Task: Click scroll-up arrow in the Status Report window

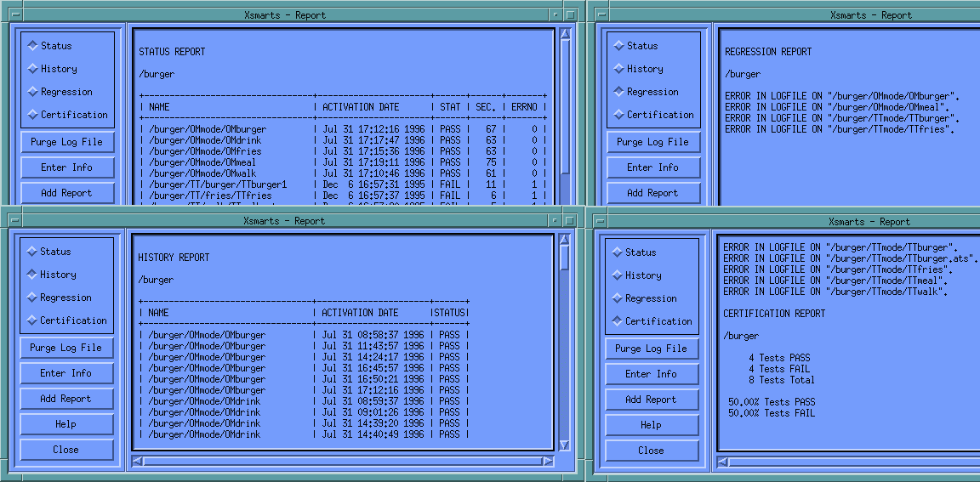Action: (x=565, y=35)
